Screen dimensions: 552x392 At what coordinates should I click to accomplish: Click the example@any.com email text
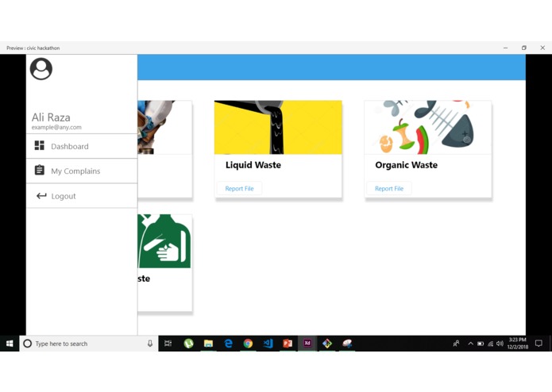coord(56,127)
